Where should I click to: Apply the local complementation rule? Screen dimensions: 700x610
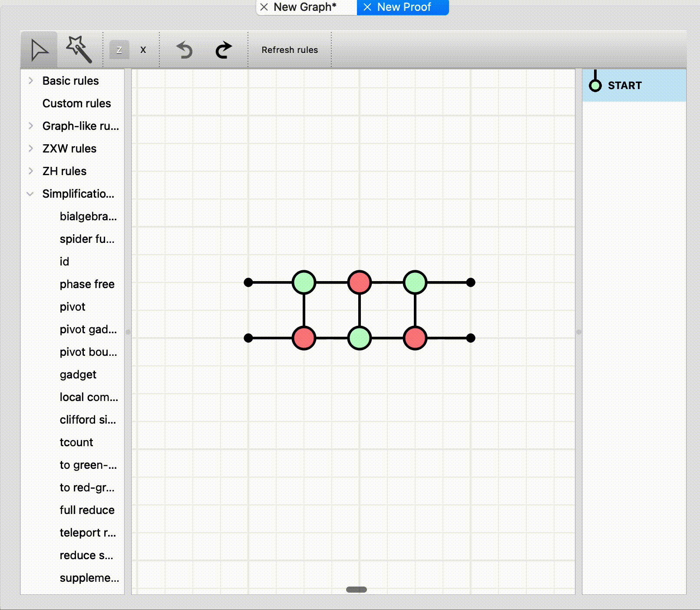point(89,397)
